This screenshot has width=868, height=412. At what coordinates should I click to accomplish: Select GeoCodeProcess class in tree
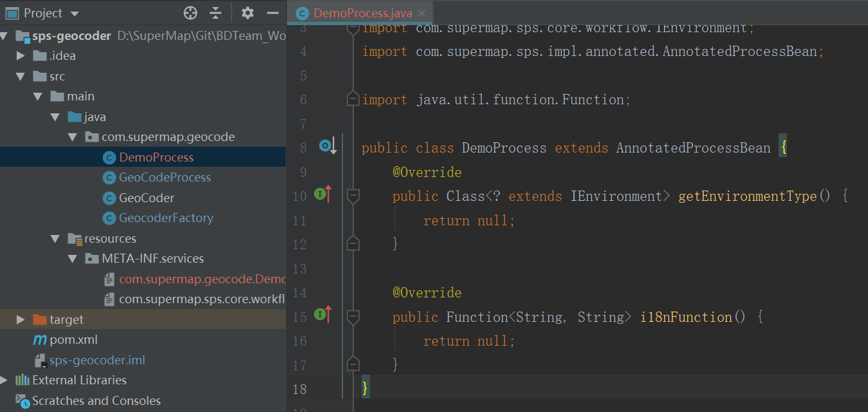tap(165, 177)
